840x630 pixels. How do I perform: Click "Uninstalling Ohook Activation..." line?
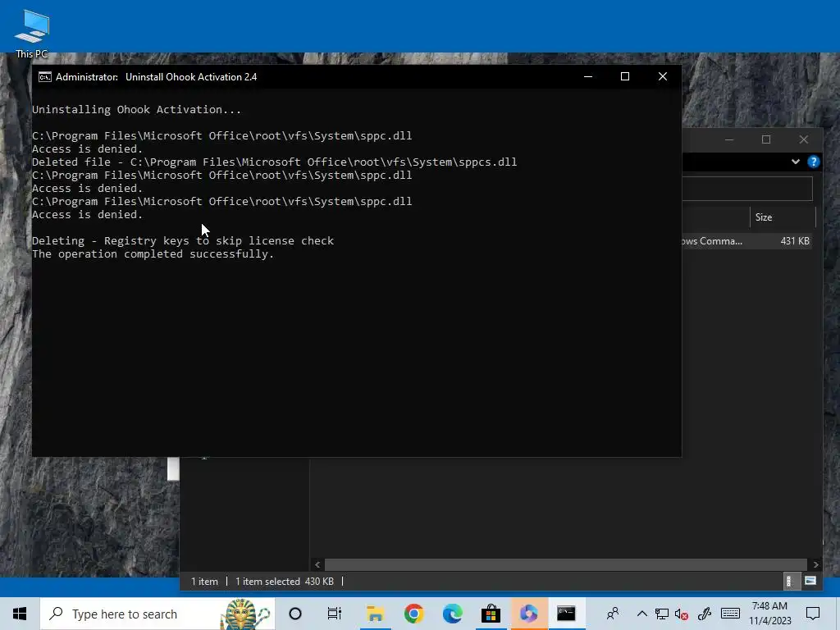[137, 110]
